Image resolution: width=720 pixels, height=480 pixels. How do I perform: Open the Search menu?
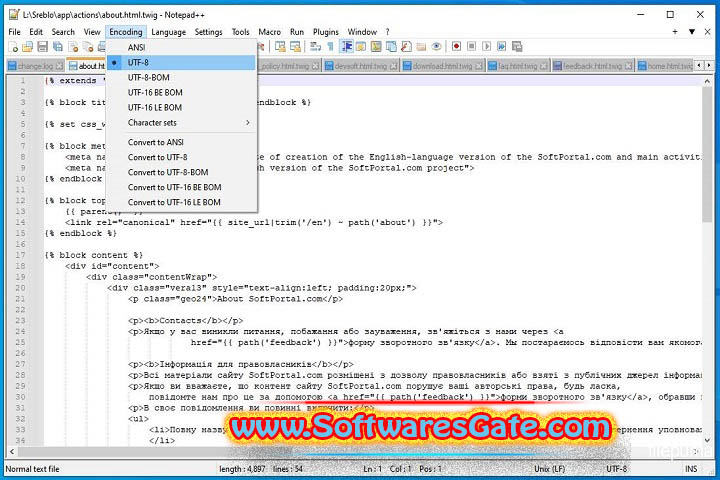(x=63, y=32)
